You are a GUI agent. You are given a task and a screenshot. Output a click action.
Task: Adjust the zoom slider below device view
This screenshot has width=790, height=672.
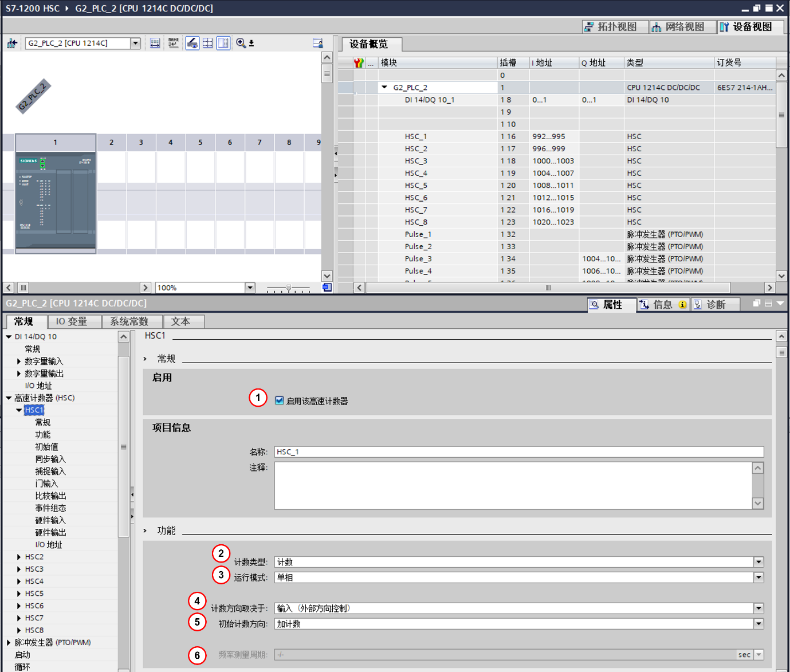point(289,288)
